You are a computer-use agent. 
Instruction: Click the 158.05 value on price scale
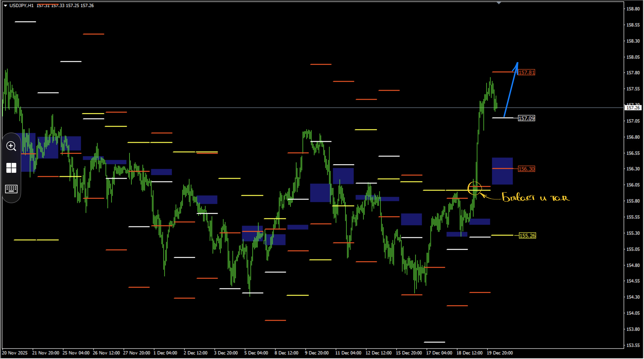point(633,57)
